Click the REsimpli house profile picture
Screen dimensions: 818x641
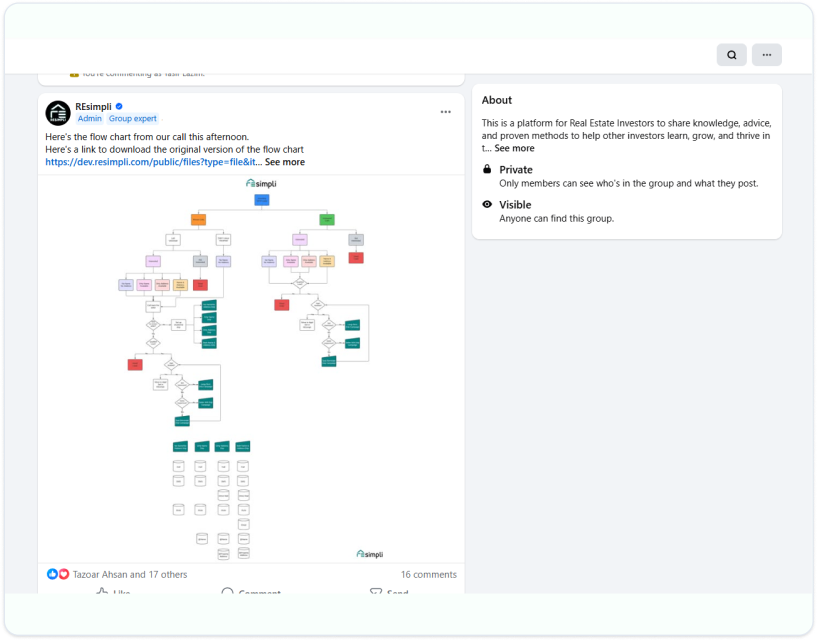pos(58,113)
